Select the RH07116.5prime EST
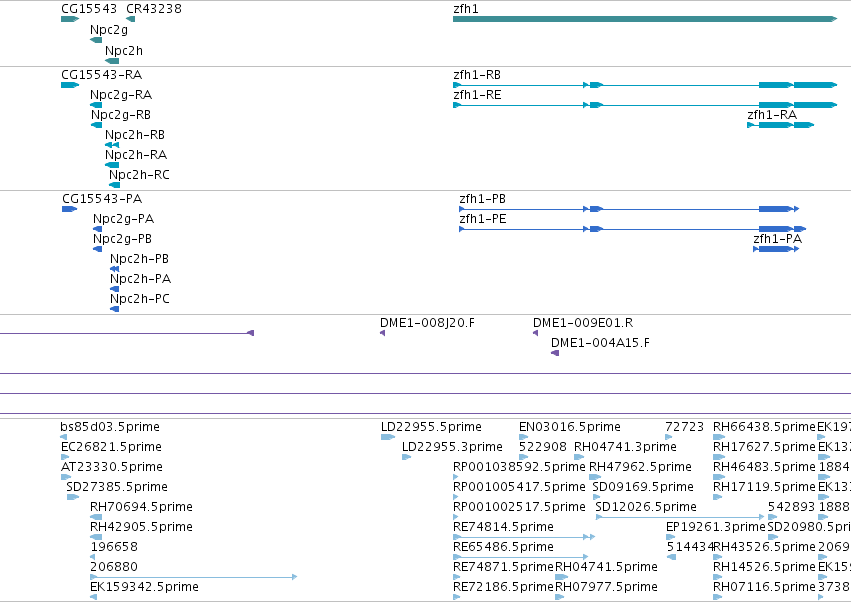The height and width of the screenshot is (602, 851). 717,597
